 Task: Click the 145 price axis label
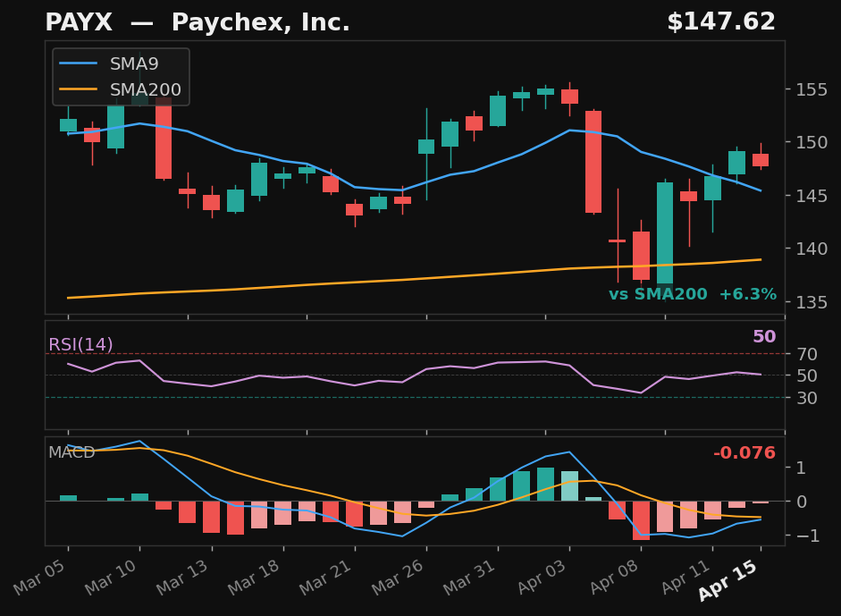812,195
